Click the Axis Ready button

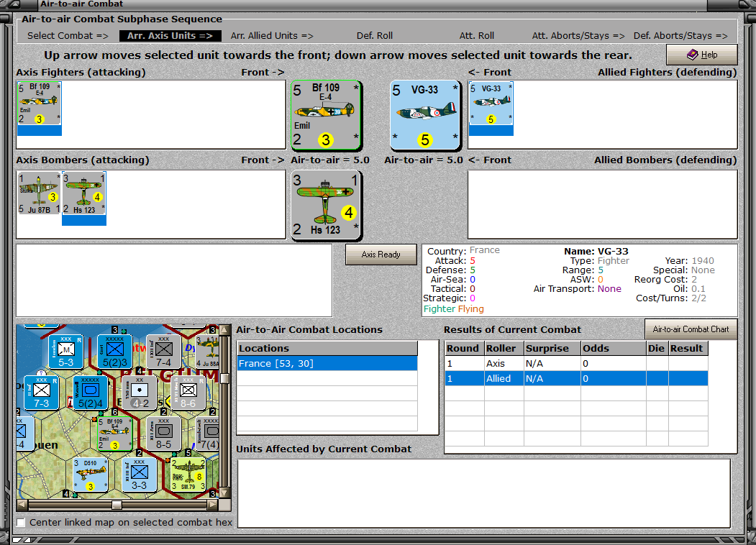(x=381, y=255)
